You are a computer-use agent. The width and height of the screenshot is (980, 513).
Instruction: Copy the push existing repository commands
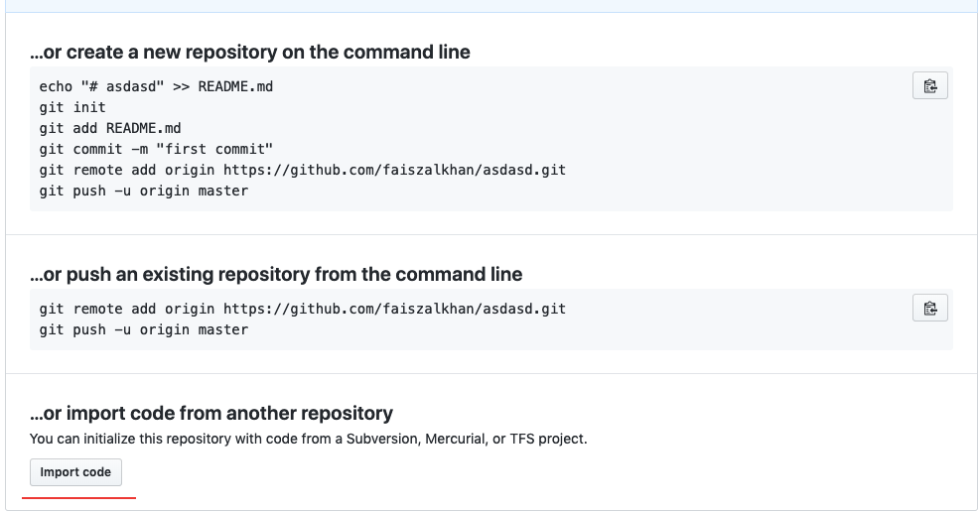point(930,309)
